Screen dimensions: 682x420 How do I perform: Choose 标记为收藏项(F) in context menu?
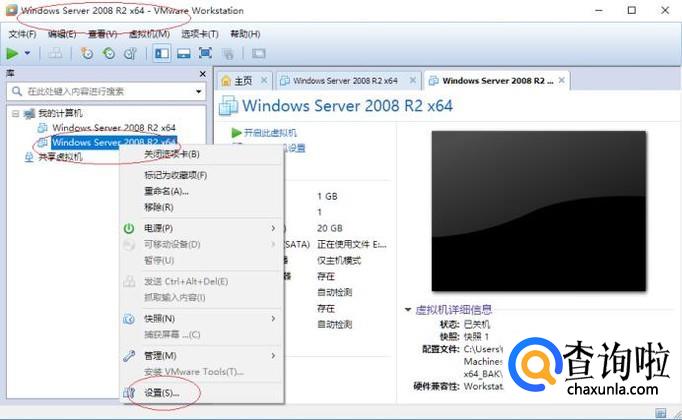pyautogui.click(x=202, y=175)
